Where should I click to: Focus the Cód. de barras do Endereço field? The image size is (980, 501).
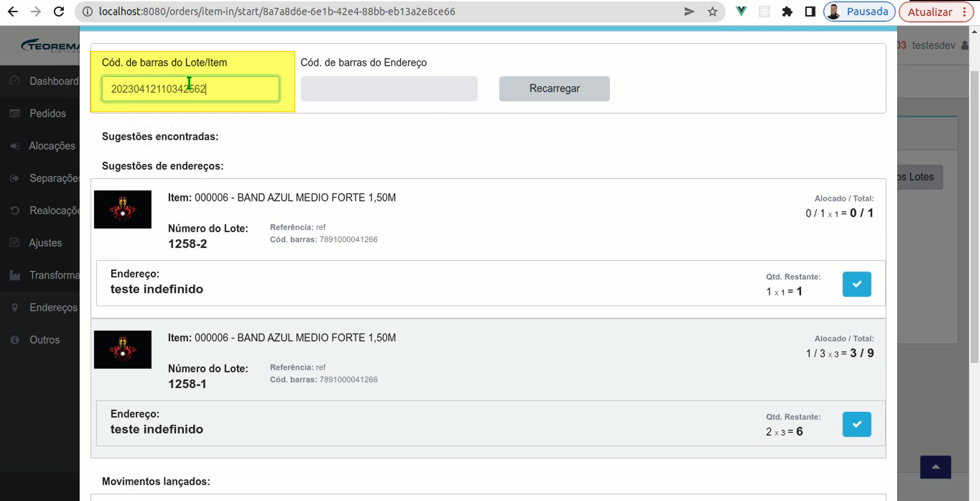coord(389,89)
